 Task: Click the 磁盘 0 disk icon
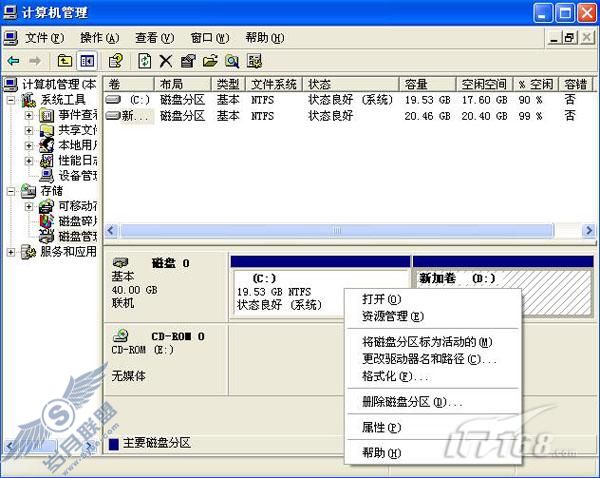coord(120,263)
